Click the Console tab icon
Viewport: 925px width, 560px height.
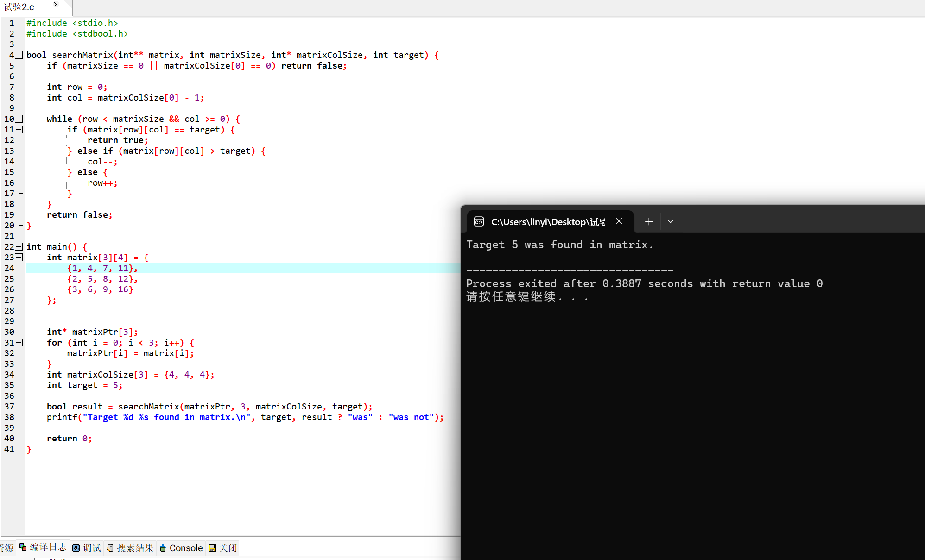pos(163,548)
